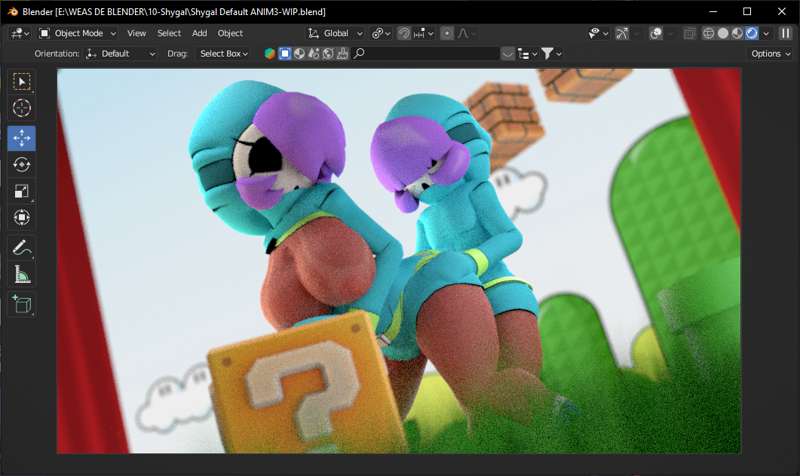The height and width of the screenshot is (476, 800).
Task: Open the Object menu in the header
Action: pyautogui.click(x=230, y=33)
